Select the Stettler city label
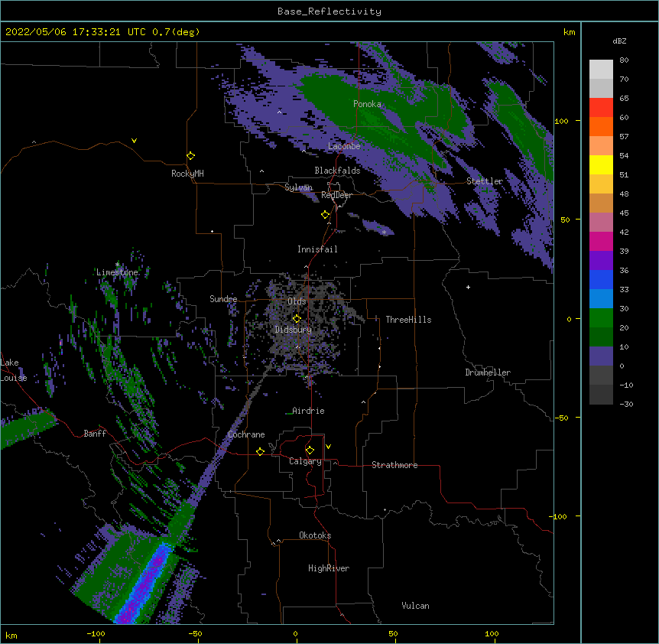659x644 pixels. (485, 181)
